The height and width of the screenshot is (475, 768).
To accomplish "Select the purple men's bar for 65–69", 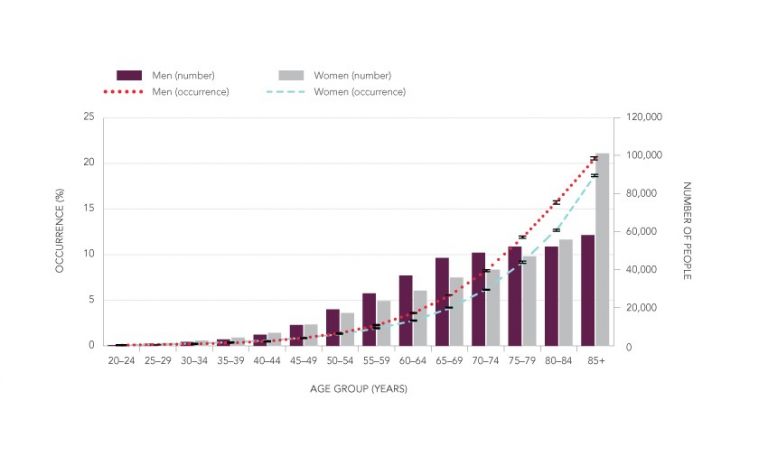I will [x=442, y=302].
